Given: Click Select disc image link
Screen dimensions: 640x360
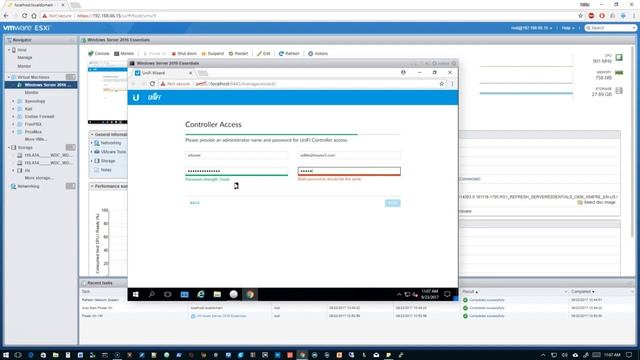Looking at the screenshot, I should (x=600, y=202).
